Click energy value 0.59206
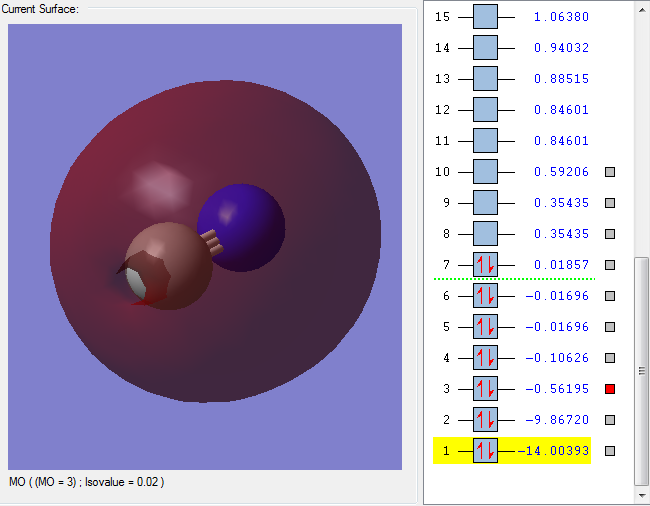The image size is (650, 506). point(561,172)
